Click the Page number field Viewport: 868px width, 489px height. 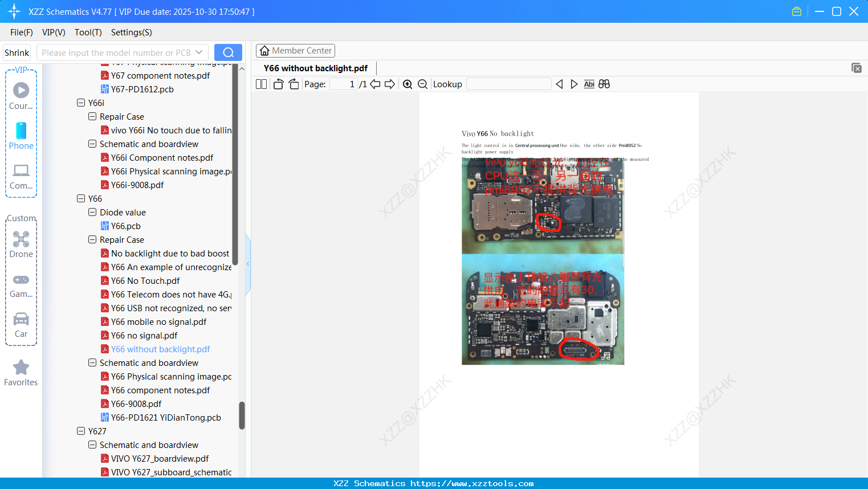343,84
